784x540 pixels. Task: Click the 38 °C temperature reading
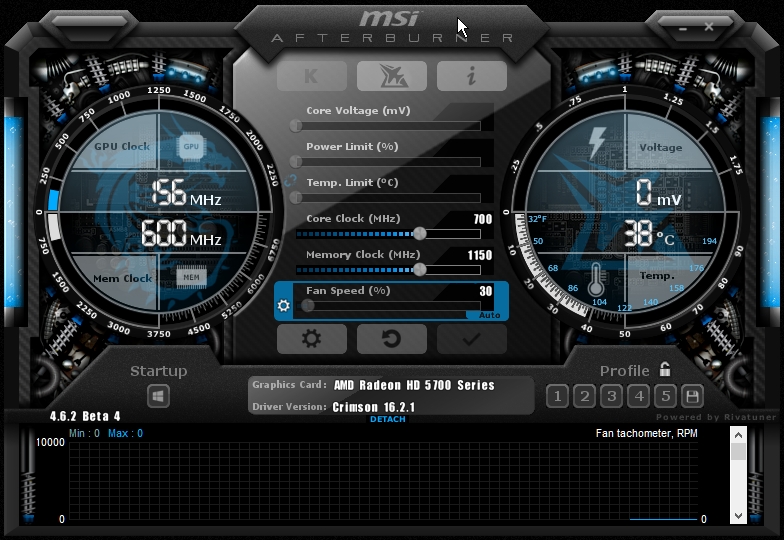[649, 234]
